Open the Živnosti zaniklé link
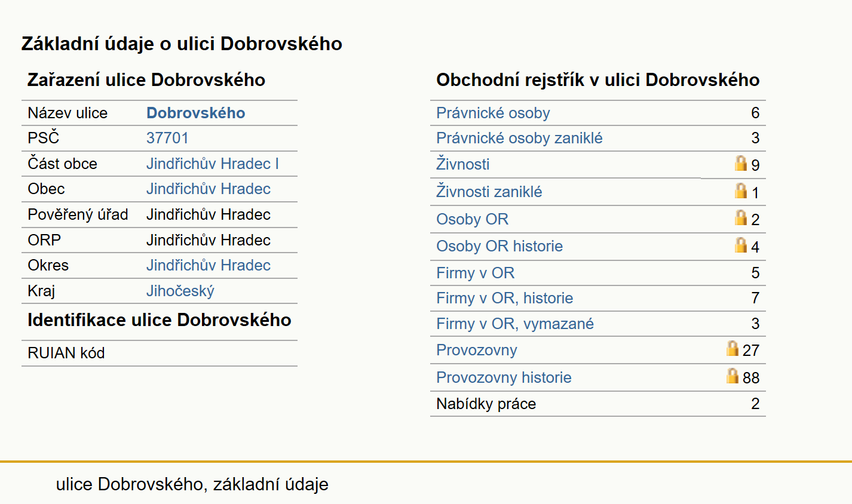The height and width of the screenshot is (504, 852). pyautogui.click(x=489, y=191)
